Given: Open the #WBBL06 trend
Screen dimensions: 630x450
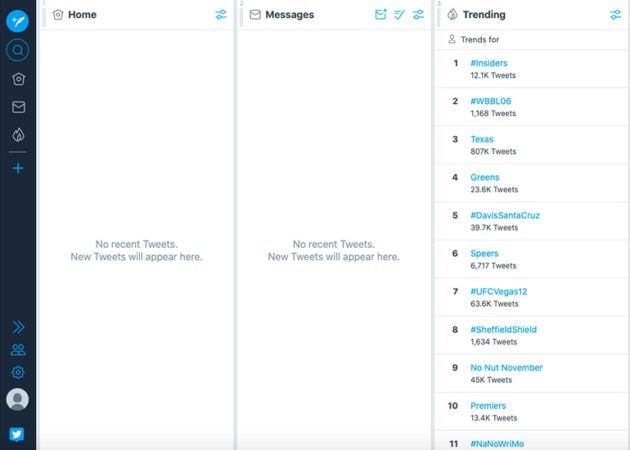Looking at the screenshot, I should [491, 101].
